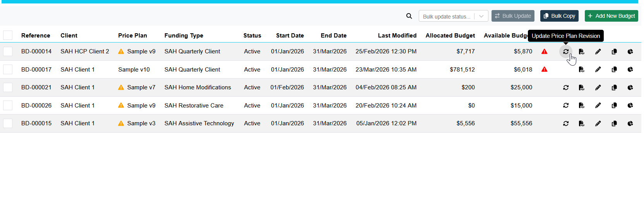The width and height of the screenshot is (644, 198).
Task: Refresh price plan revision for BD-000015
Action: [x=566, y=123]
